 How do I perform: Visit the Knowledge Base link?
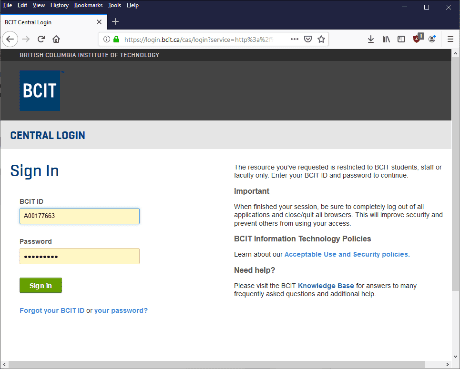[326, 286]
